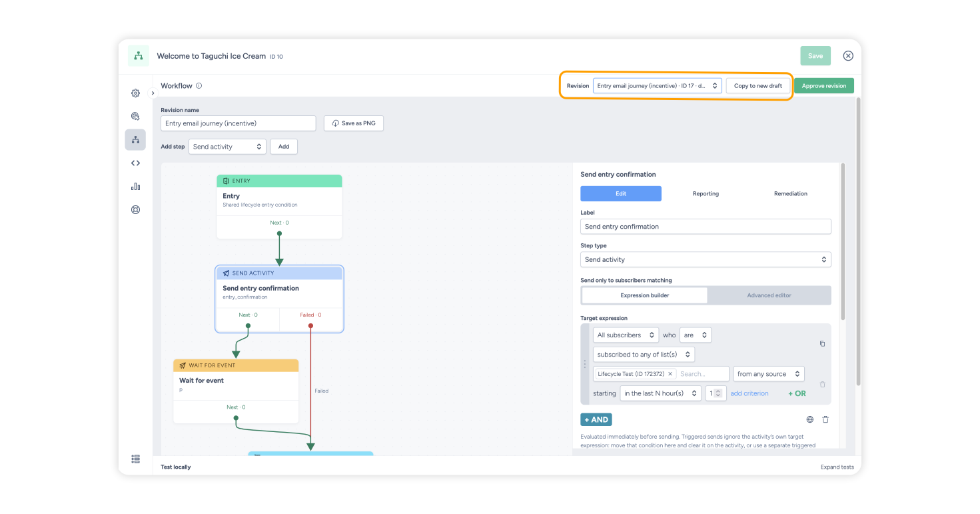Open the bar chart reporting icon in sidebar
This screenshot has width=980, height=514.
click(x=135, y=187)
